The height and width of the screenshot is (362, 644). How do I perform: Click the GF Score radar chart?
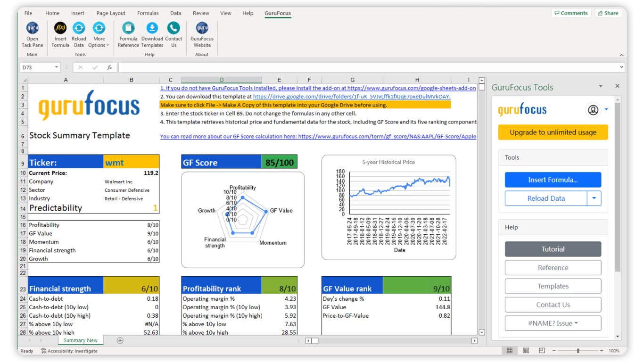click(243, 220)
